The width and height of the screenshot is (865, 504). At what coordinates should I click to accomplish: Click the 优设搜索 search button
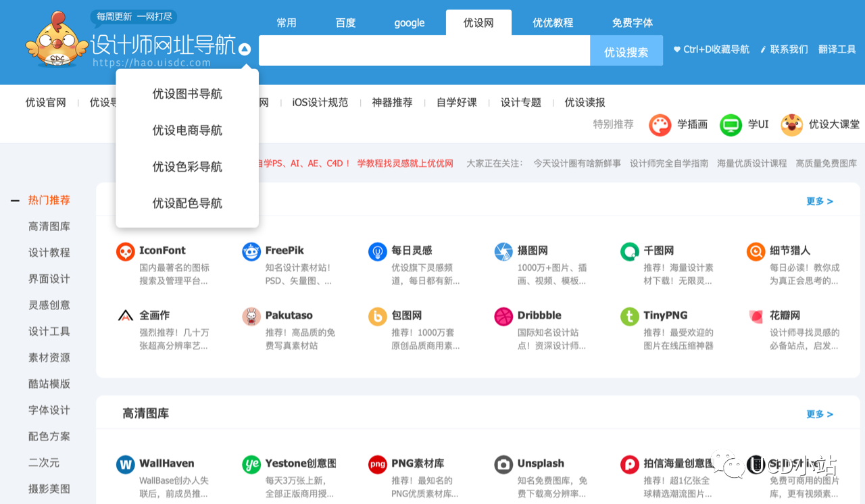(x=626, y=51)
